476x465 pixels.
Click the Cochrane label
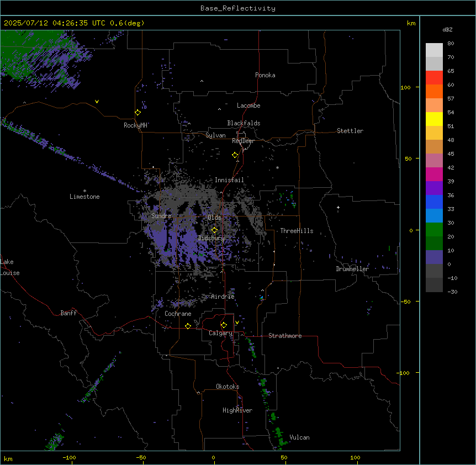[x=178, y=314]
